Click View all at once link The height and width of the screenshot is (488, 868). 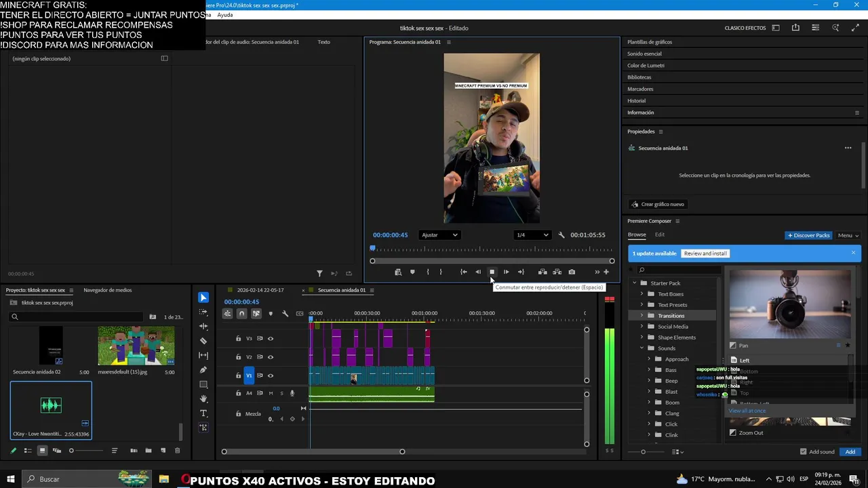click(x=747, y=411)
